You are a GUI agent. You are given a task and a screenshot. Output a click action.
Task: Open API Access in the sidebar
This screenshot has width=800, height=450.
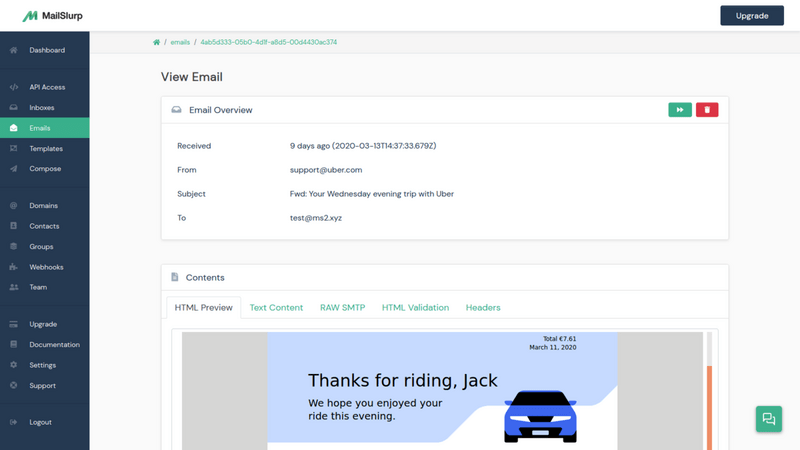(46, 87)
